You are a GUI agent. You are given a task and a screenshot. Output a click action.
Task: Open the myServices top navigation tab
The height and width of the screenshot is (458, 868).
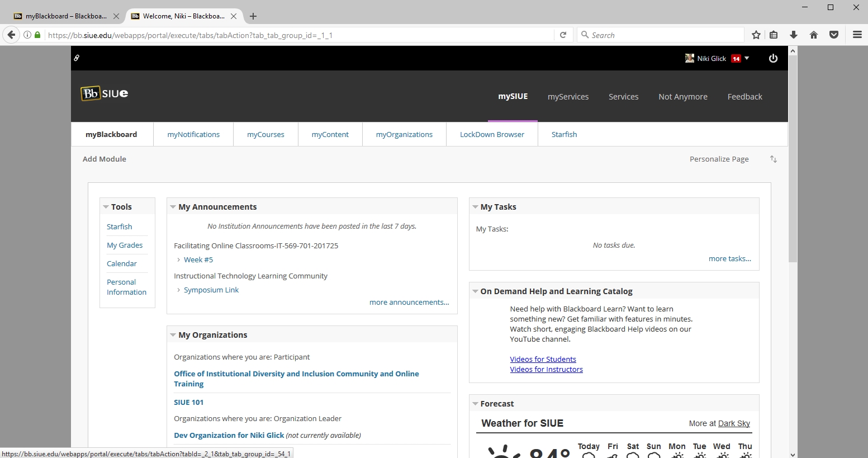tap(568, 97)
